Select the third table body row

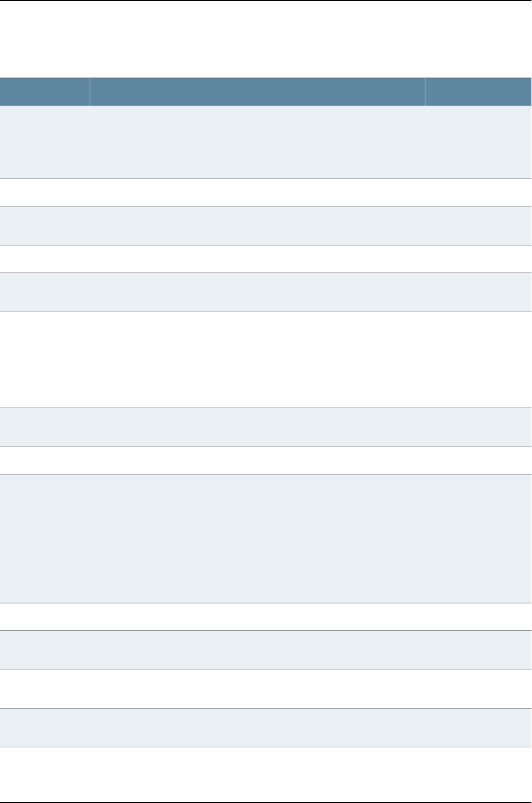266,226
